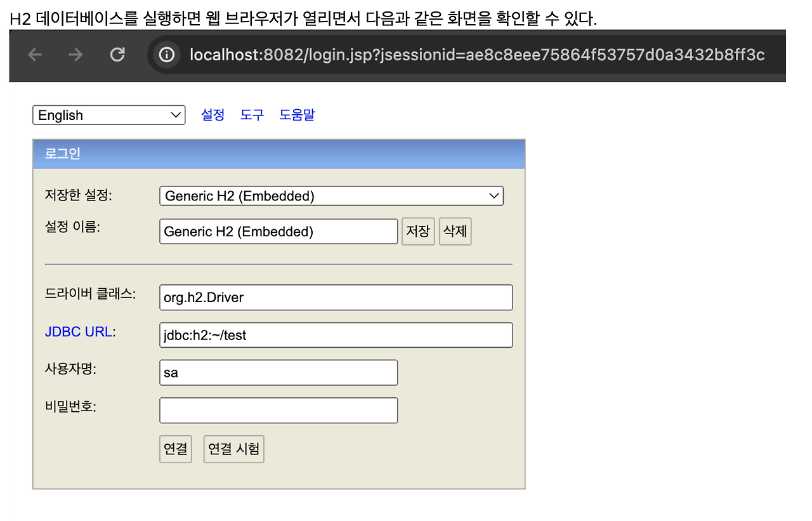Open the 도움말 link
The width and height of the screenshot is (812, 521).
tap(297, 115)
